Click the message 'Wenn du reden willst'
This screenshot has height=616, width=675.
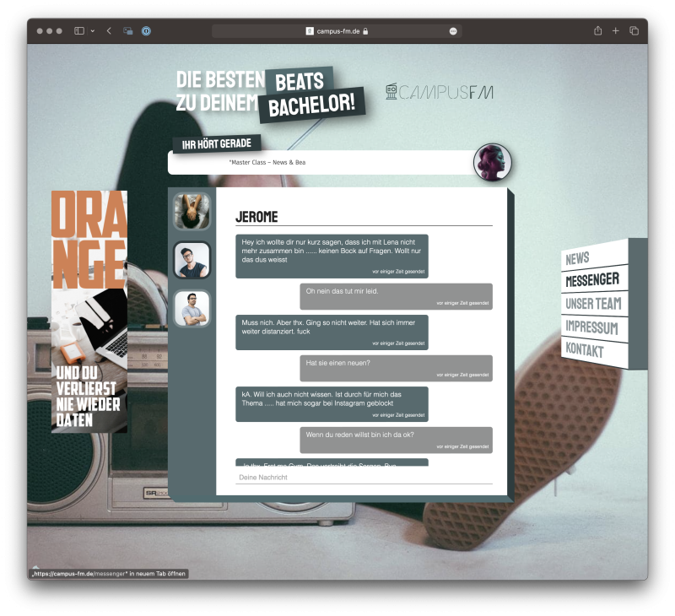(396, 440)
